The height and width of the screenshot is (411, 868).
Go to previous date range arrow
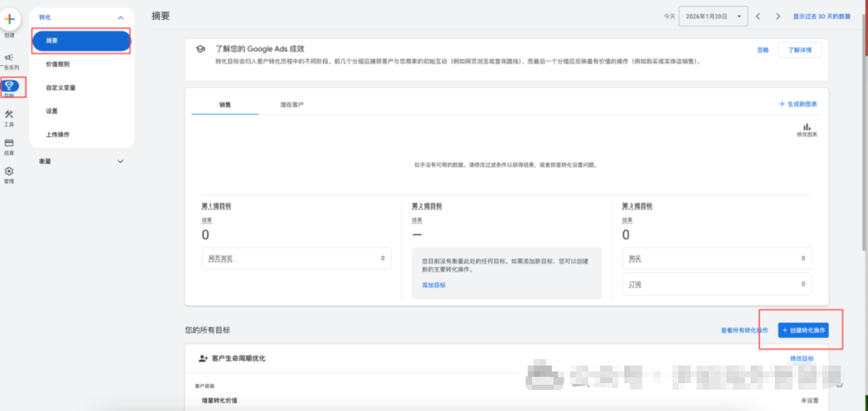tap(758, 17)
